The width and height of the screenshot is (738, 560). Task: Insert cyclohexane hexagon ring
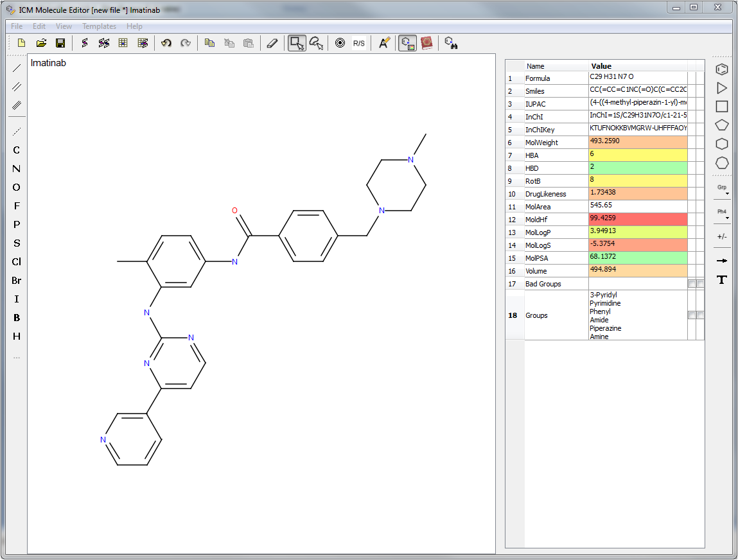(x=721, y=144)
